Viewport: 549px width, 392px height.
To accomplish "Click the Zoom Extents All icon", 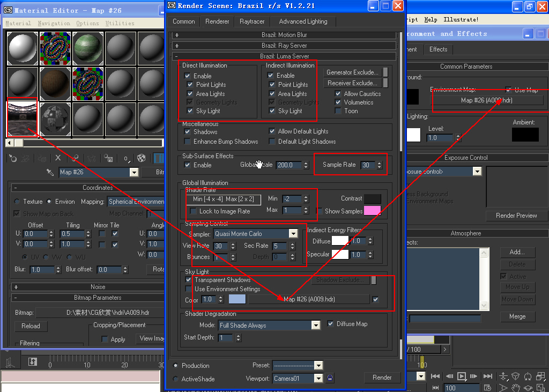I will tap(540, 376).
